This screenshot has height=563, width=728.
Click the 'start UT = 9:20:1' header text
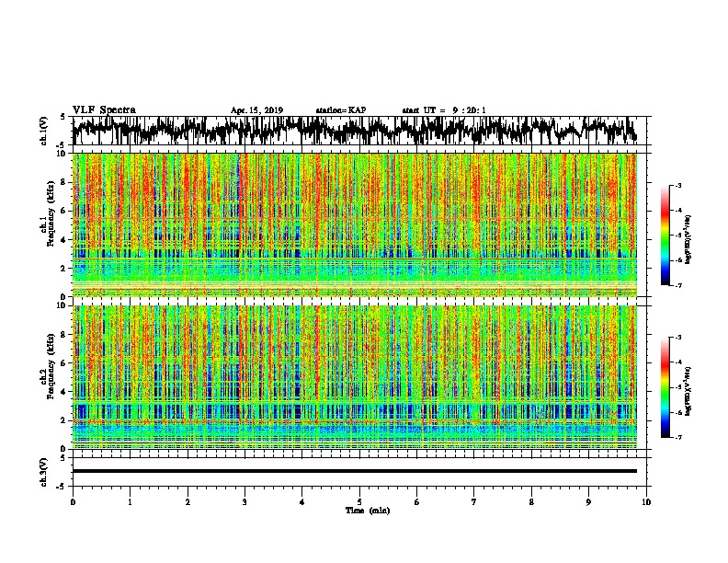[444, 110]
